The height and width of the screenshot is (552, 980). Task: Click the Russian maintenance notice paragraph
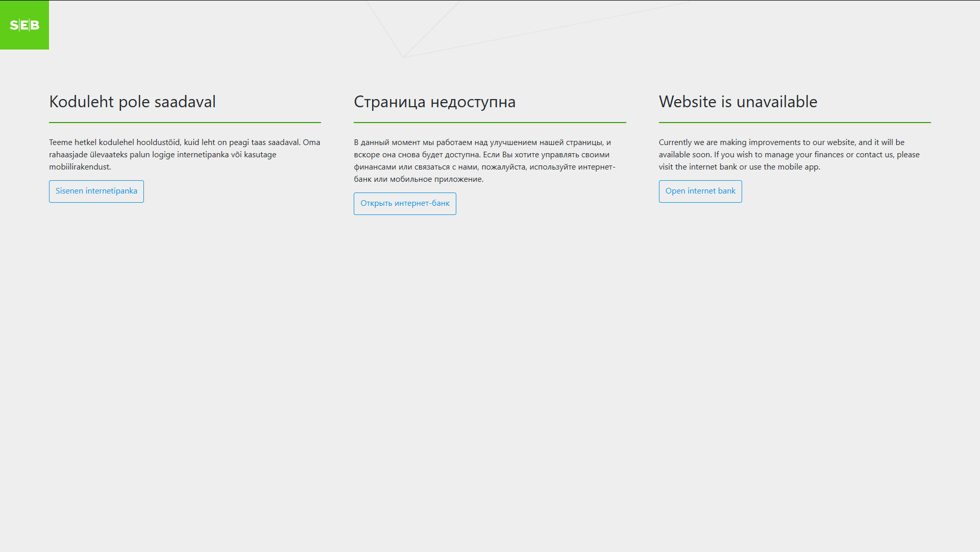click(x=484, y=160)
